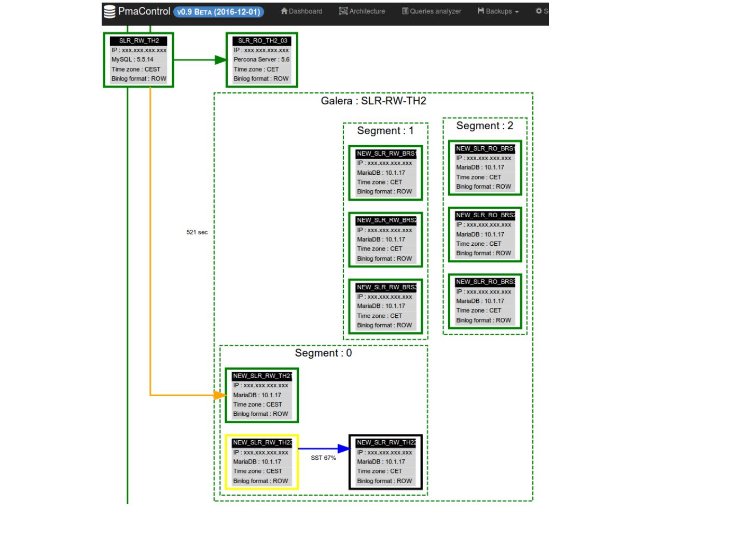Select the SLR_RW_TH2 server title
Viewport: 747px width, 560px height.
click(x=139, y=40)
